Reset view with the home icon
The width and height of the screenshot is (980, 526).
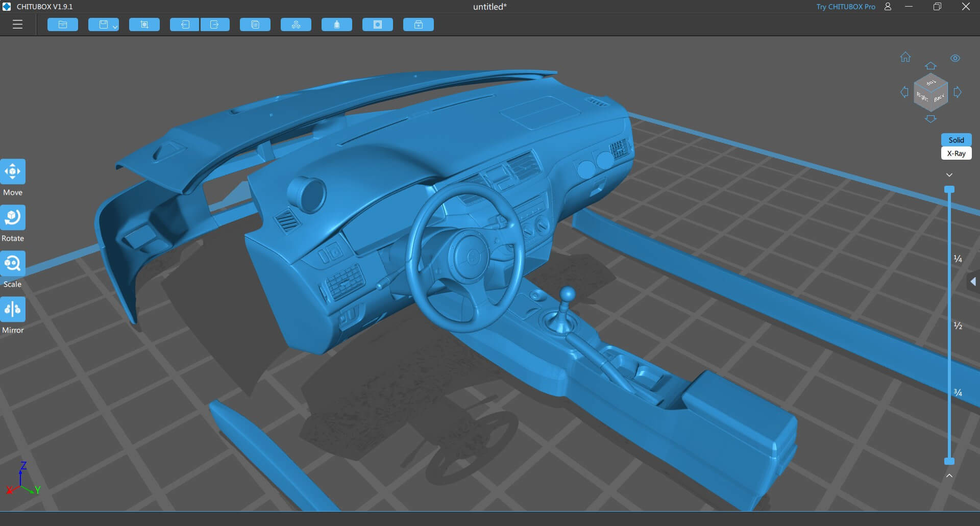pyautogui.click(x=905, y=57)
